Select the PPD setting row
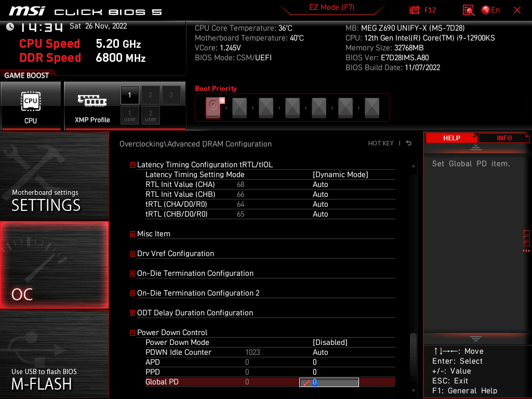 pos(270,372)
